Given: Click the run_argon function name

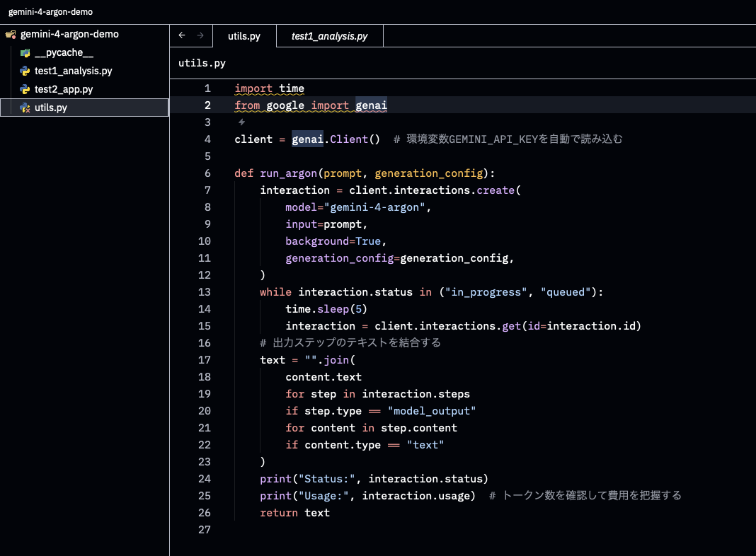Looking at the screenshot, I should [x=288, y=173].
